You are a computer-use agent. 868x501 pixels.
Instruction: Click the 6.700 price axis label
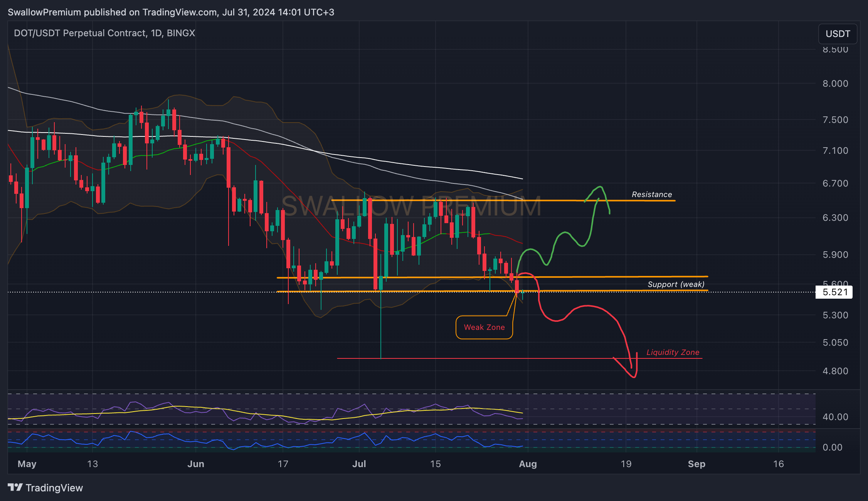click(835, 183)
